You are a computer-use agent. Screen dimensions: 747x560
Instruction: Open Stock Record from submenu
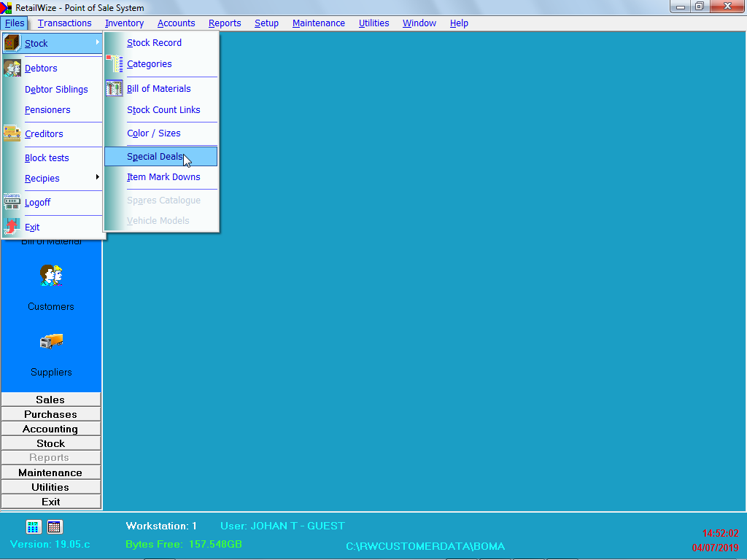tap(154, 43)
